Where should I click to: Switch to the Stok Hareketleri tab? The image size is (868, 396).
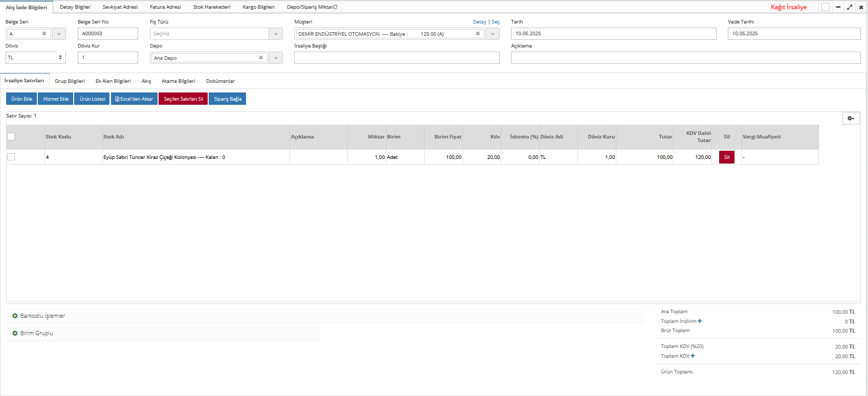point(212,7)
